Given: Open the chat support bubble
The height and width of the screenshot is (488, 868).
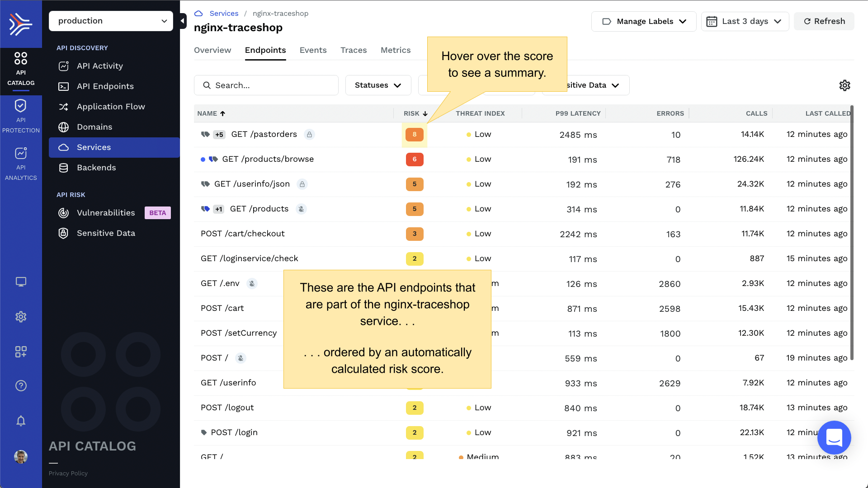Looking at the screenshot, I should point(834,437).
